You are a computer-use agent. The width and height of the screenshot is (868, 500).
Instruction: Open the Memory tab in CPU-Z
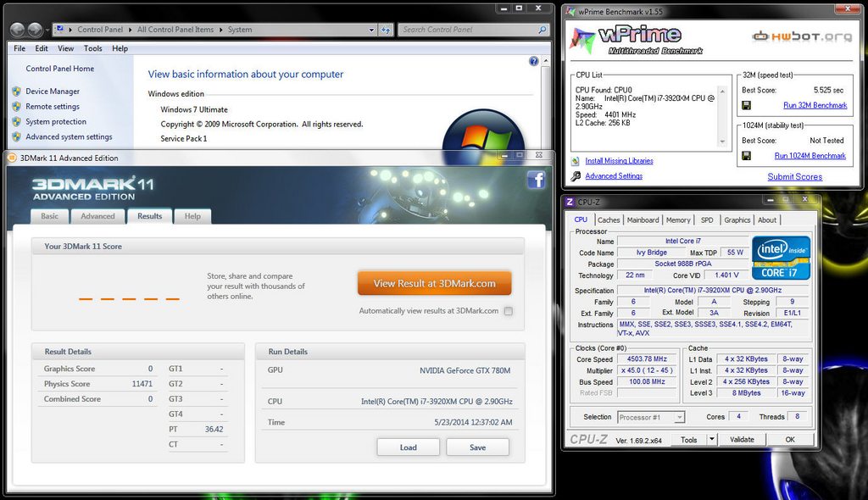coord(678,219)
